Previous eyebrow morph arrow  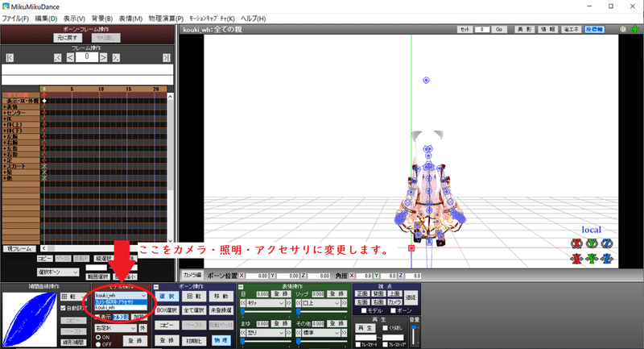pyautogui.click(x=243, y=333)
